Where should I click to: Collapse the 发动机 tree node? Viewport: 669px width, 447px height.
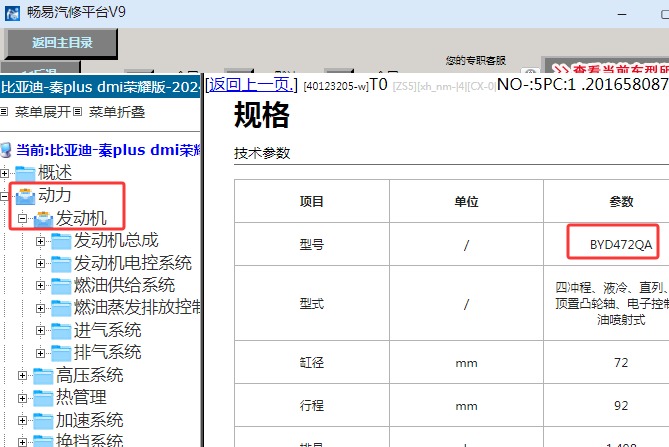[23, 219]
